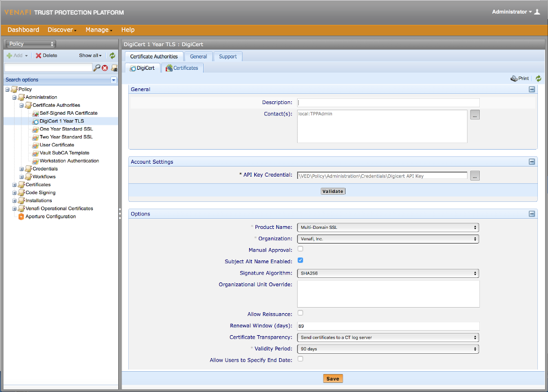548x392 pixels.
Task: Click the Workflows folder icon
Action: click(x=28, y=177)
